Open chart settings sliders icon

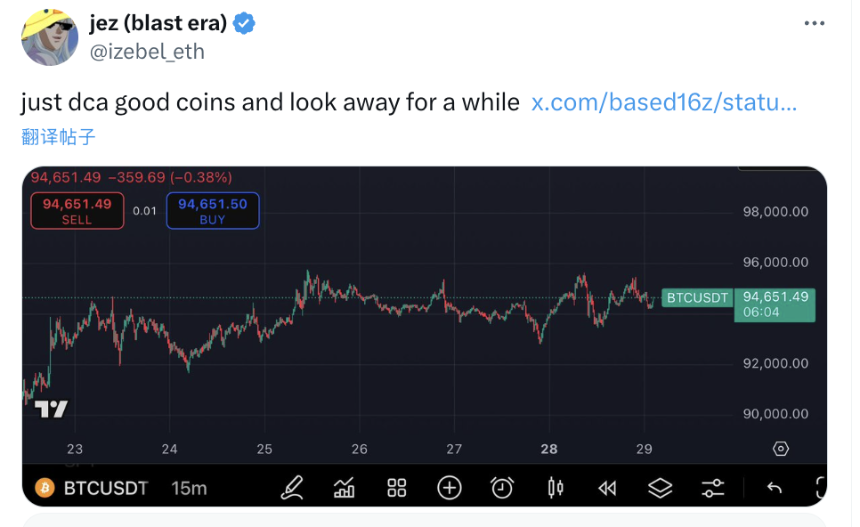712,488
